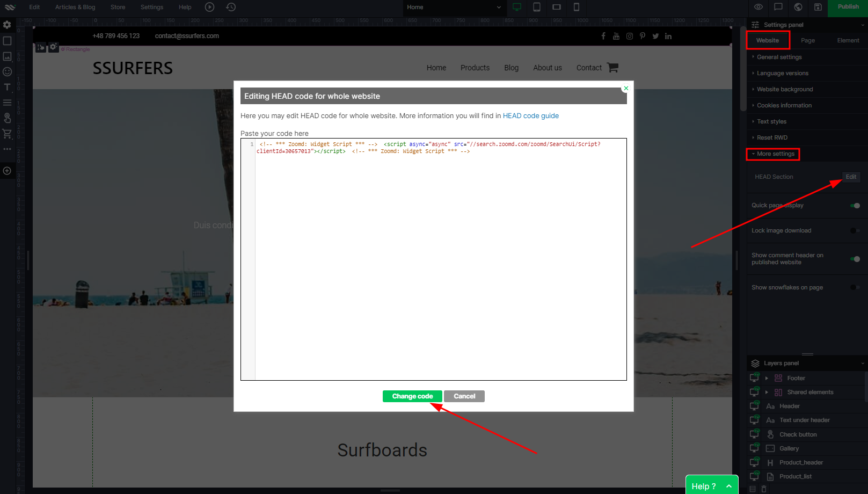Open the Articles & Blog menu
This screenshot has width=868, height=494.
pyautogui.click(x=75, y=7)
